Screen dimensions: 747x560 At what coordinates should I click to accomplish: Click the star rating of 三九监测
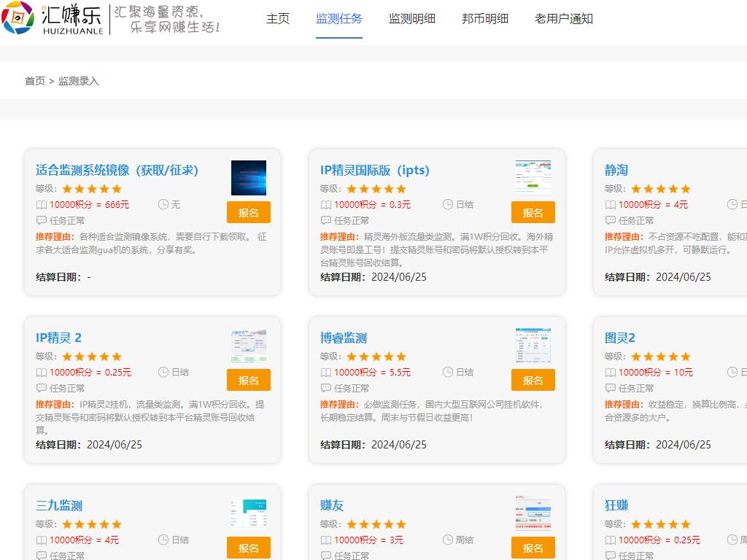(x=92, y=524)
